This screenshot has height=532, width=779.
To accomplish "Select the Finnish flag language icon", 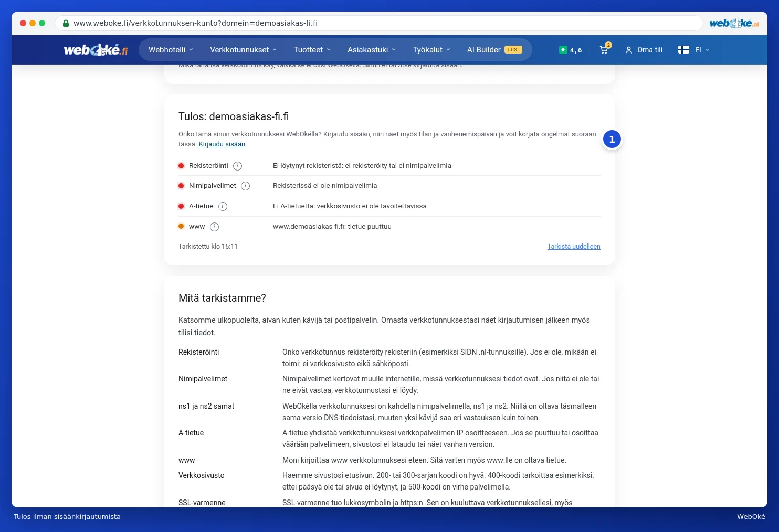I will [683, 50].
